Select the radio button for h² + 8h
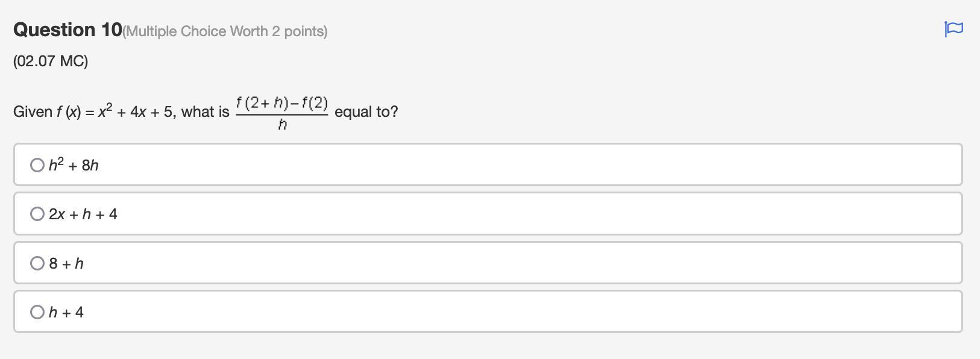980x359 pixels. 37,165
